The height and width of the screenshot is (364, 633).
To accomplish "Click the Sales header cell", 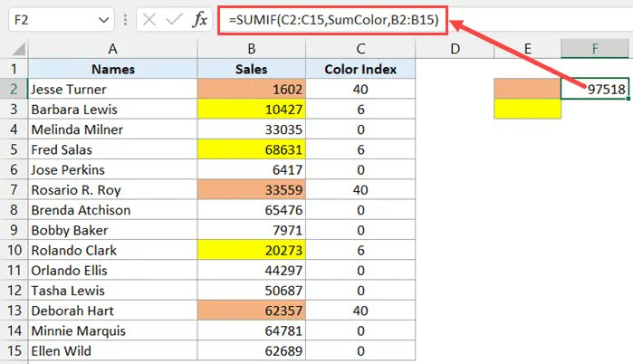I will pyautogui.click(x=252, y=69).
